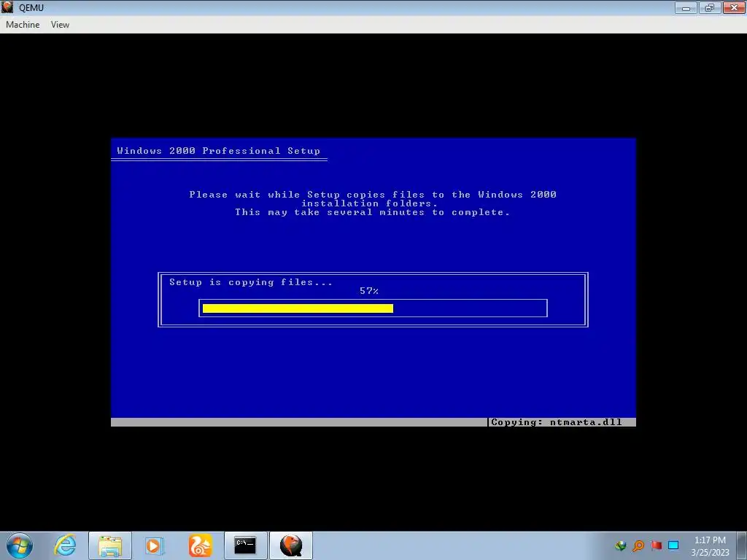Click the orange magnifier tray icon

[638, 545]
